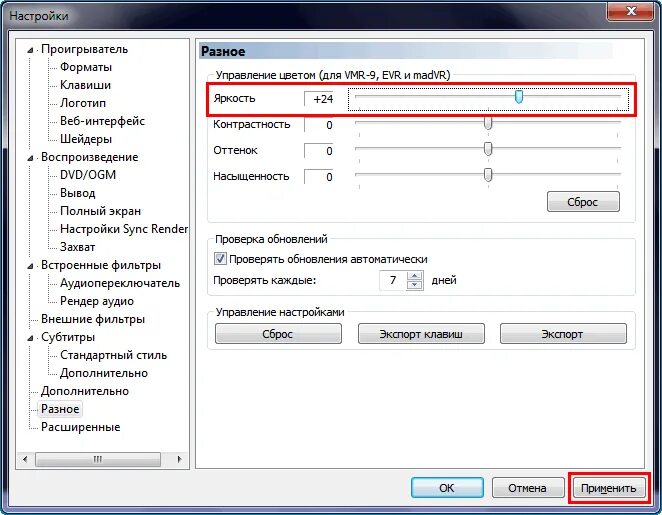Open Дополнительно under Субтитры
The width and height of the screenshot is (662, 515).
tap(104, 373)
